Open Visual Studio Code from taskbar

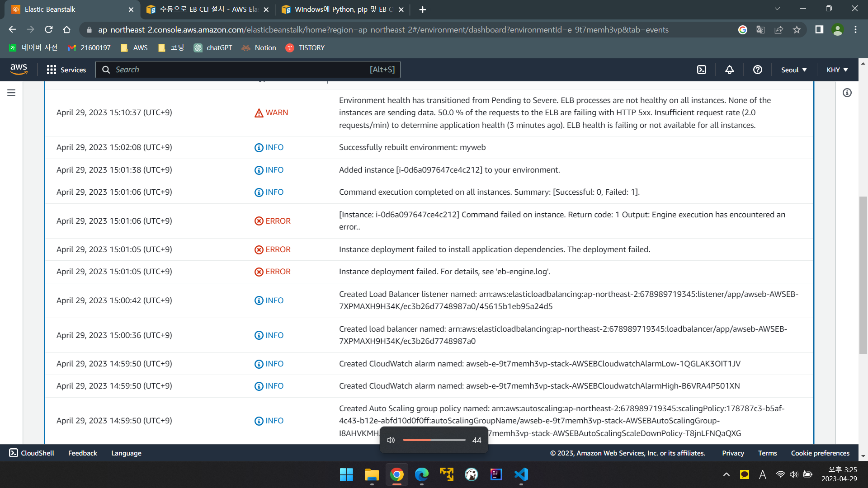pos(521,474)
